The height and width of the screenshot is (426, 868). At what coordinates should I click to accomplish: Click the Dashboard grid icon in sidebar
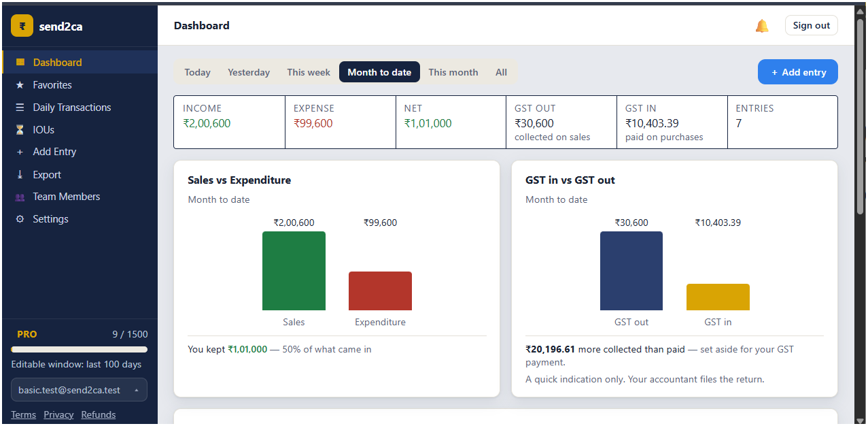20,62
